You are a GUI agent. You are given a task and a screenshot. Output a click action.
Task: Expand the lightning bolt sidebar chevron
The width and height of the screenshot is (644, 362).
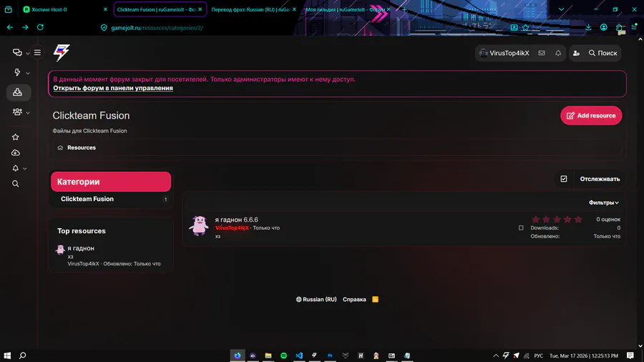click(x=27, y=73)
